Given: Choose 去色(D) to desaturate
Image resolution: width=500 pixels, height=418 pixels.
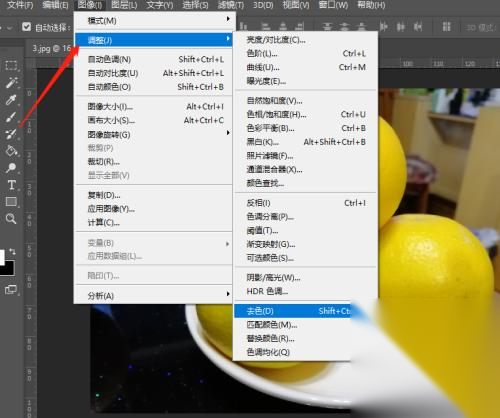Looking at the screenshot, I should (x=292, y=311).
